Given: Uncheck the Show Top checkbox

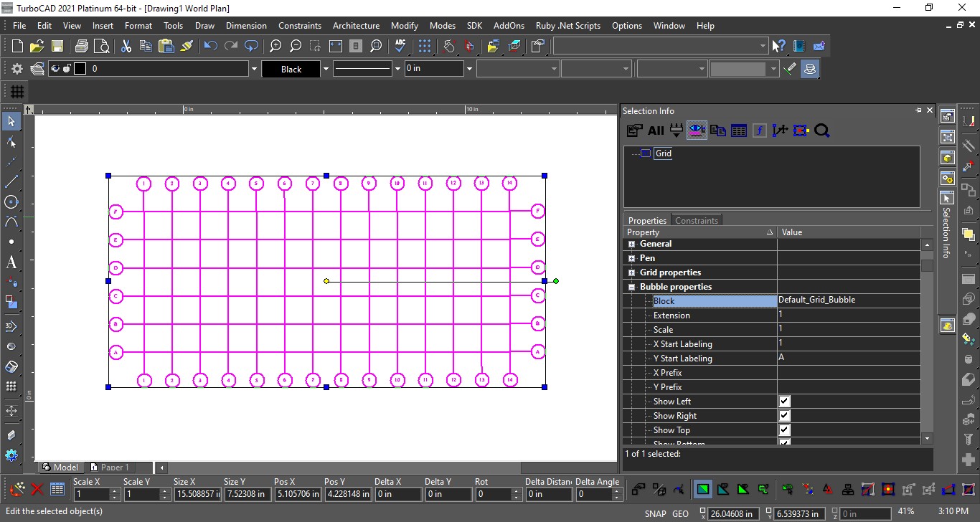Looking at the screenshot, I should point(784,430).
